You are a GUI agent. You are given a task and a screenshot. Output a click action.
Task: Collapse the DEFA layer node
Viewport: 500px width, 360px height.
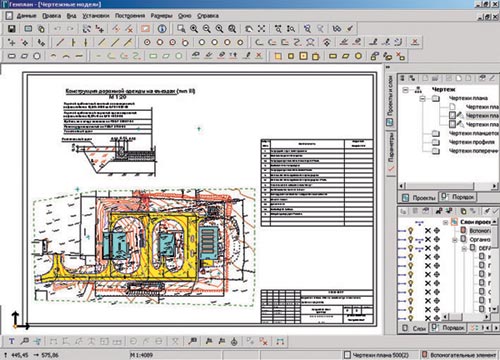click(x=464, y=249)
